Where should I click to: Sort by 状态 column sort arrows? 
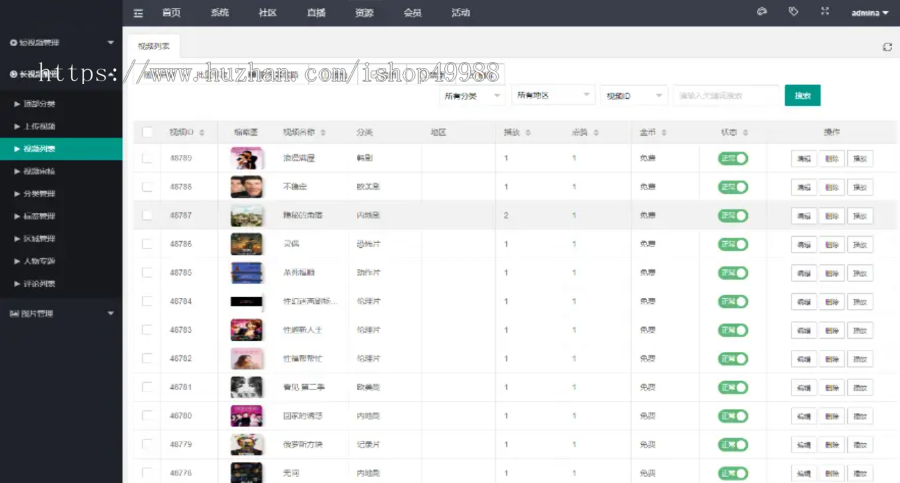(x=746, y=133)
